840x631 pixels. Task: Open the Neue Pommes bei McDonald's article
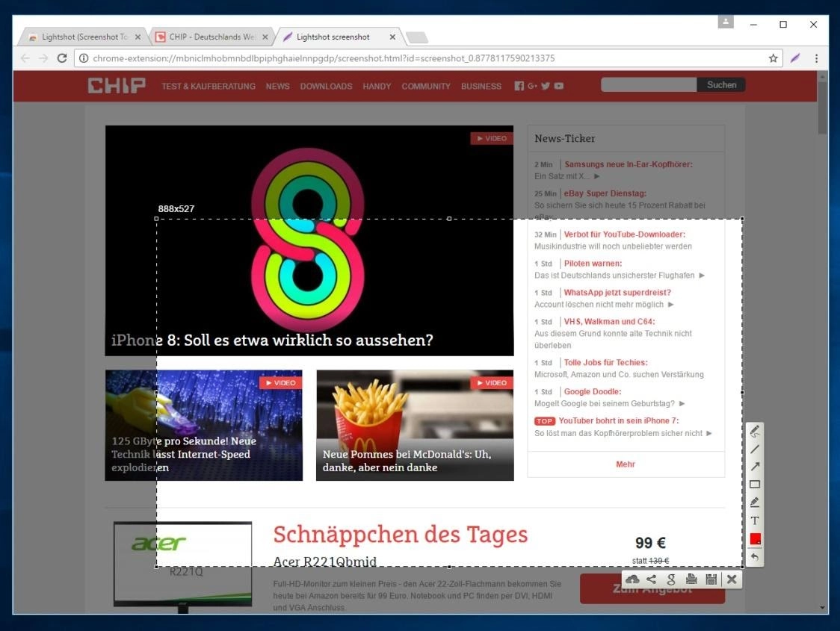[415, 425]
